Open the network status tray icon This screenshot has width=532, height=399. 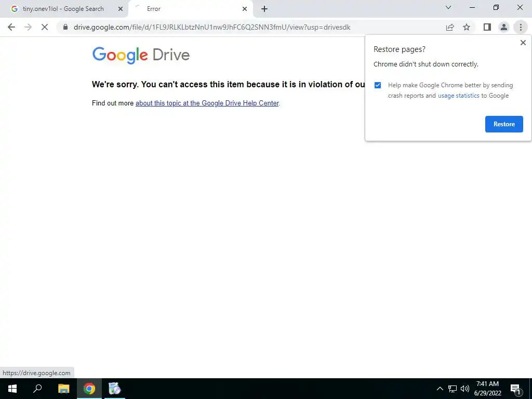coord(453,389)
